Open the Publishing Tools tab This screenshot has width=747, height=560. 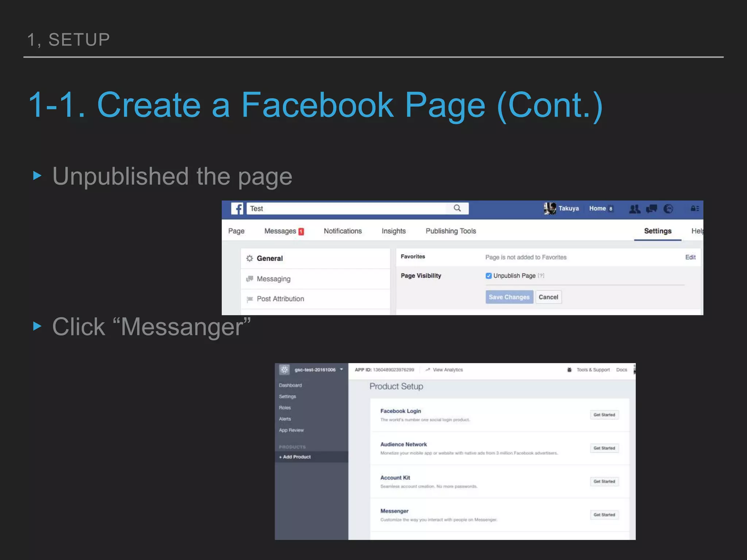[x=451, y=231]
